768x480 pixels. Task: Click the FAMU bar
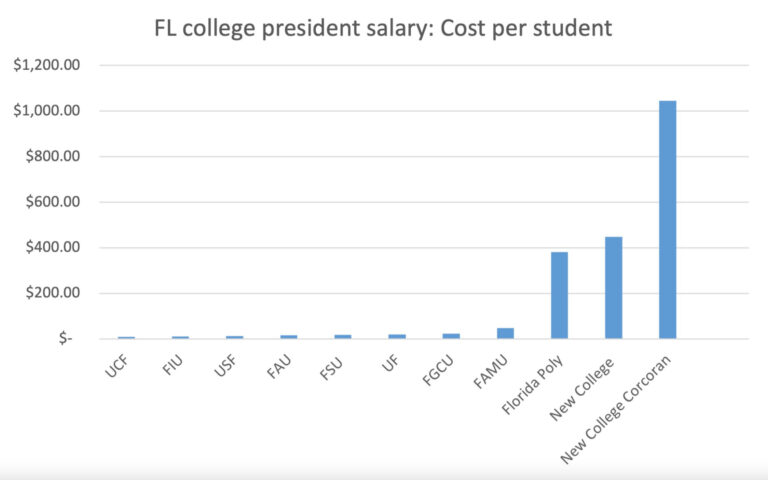point(505,333)
